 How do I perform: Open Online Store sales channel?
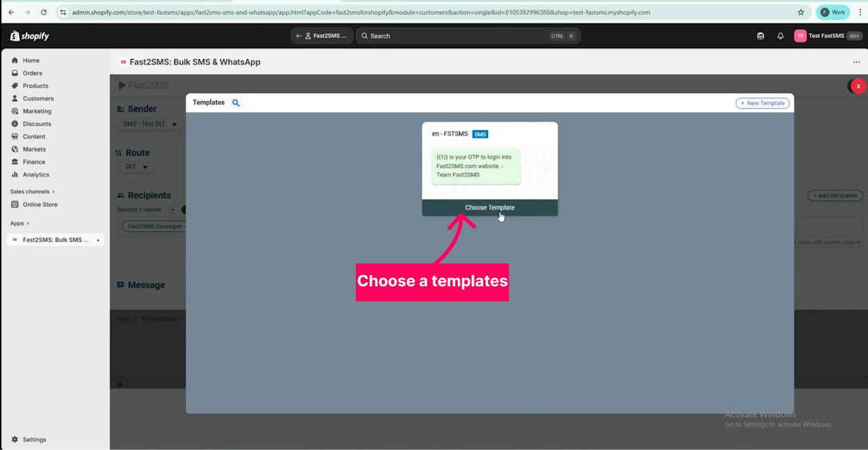pos(40,204)
